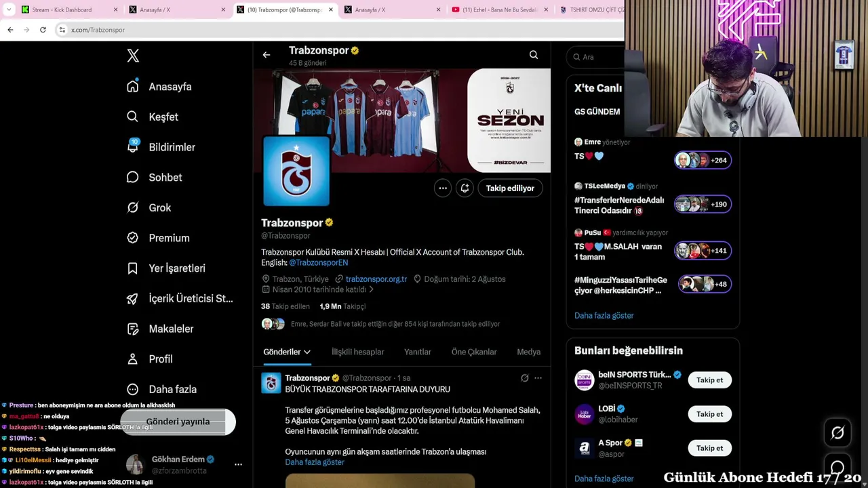Expand Nisan 2010 join date chevron
The width and height of the screenshot is (868, 488).
371,289
